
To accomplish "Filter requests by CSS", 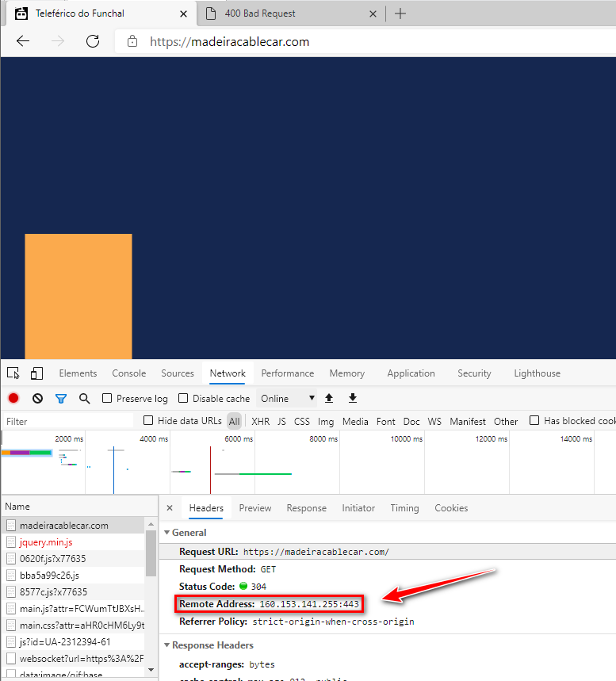I will pos(301,421).
